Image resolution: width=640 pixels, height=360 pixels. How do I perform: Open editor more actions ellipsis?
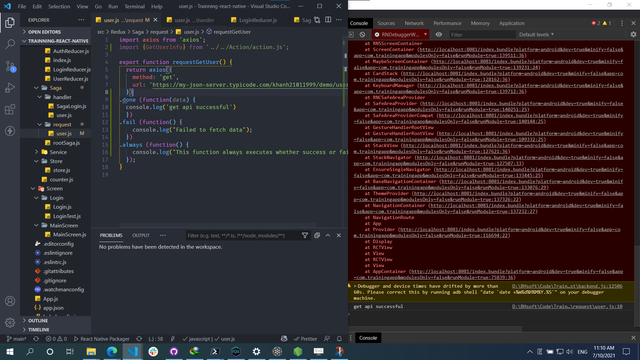[x=339, y=20]
